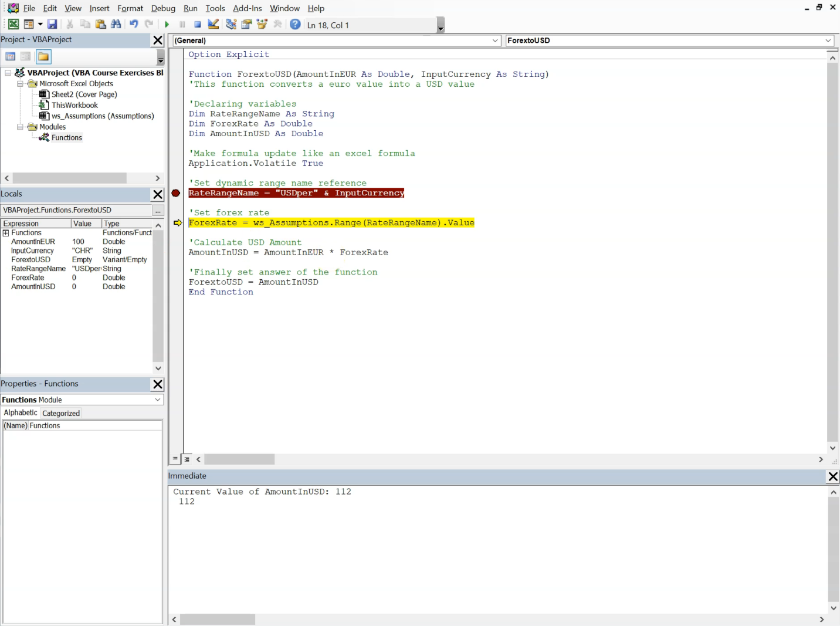Toggle Design Mode icon in toolbar
The height and width of the screenshot is (626, 840).
pyautogui.click(x=214, y=24)
